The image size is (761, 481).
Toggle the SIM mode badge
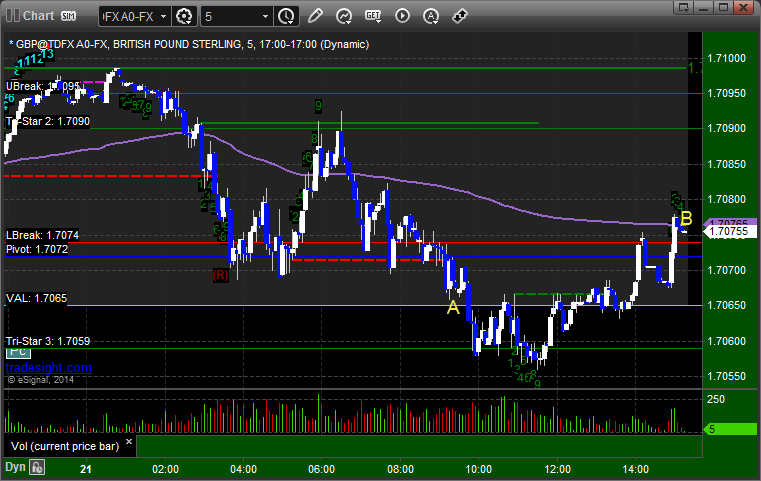pos(68,16)
